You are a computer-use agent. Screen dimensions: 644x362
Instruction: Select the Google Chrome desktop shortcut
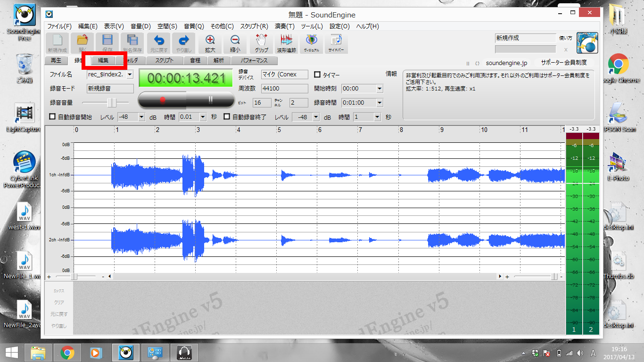tap(618, 68)
